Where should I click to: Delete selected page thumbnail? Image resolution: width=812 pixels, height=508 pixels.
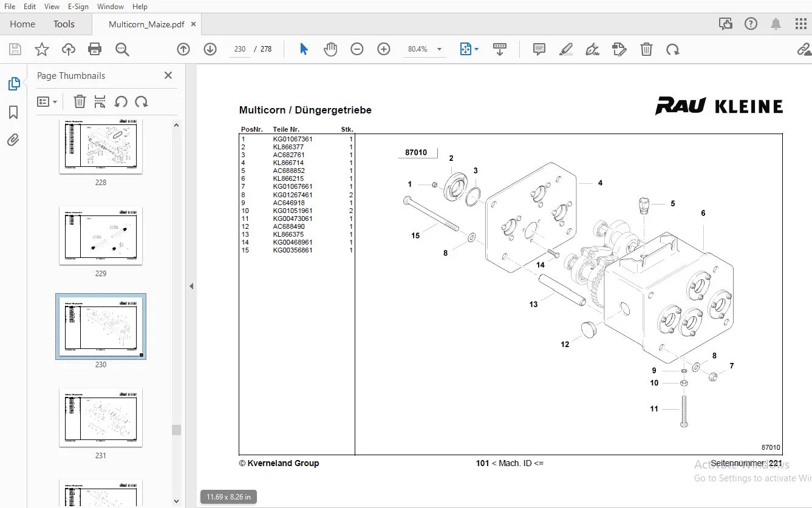[x=80, y=101]
